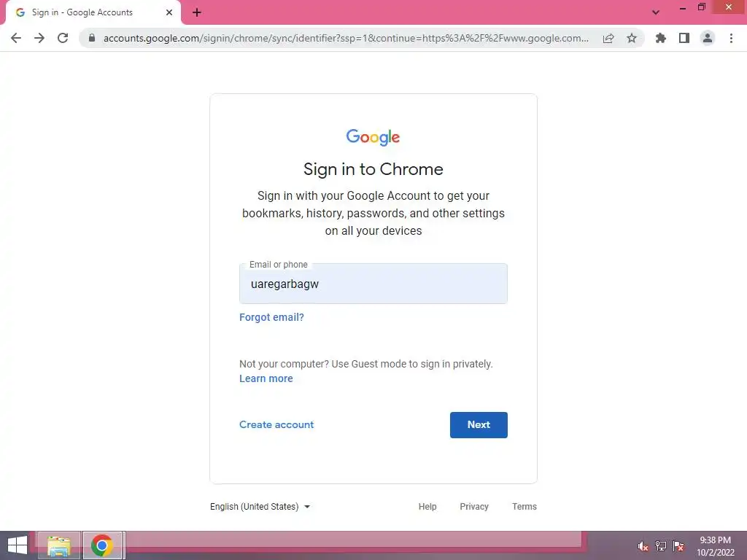Screen dimensions: 747x560
Task: Select the Sign in - Google Accounts tab
Action: pyautogui.click(x=93, y=12)
